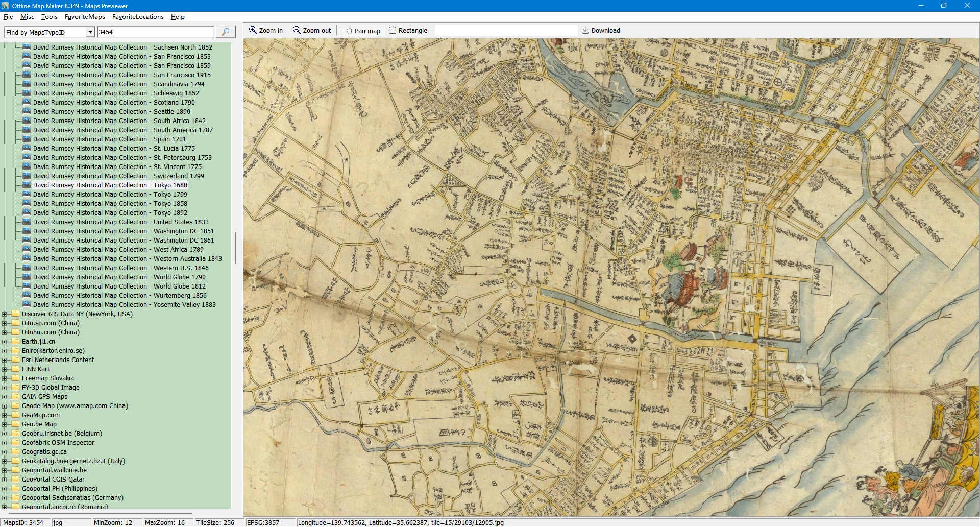Click map icon beside Scotland 1790

click(x=27, y=102)
